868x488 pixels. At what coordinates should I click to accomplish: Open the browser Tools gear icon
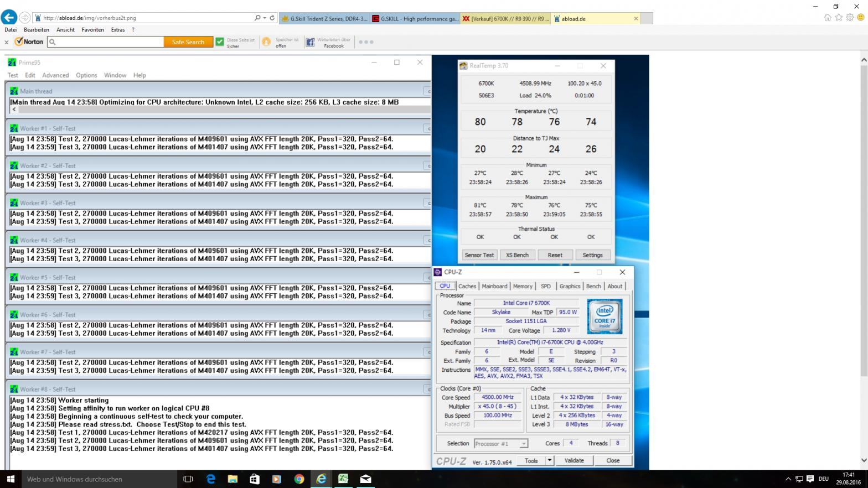point(850,17)
